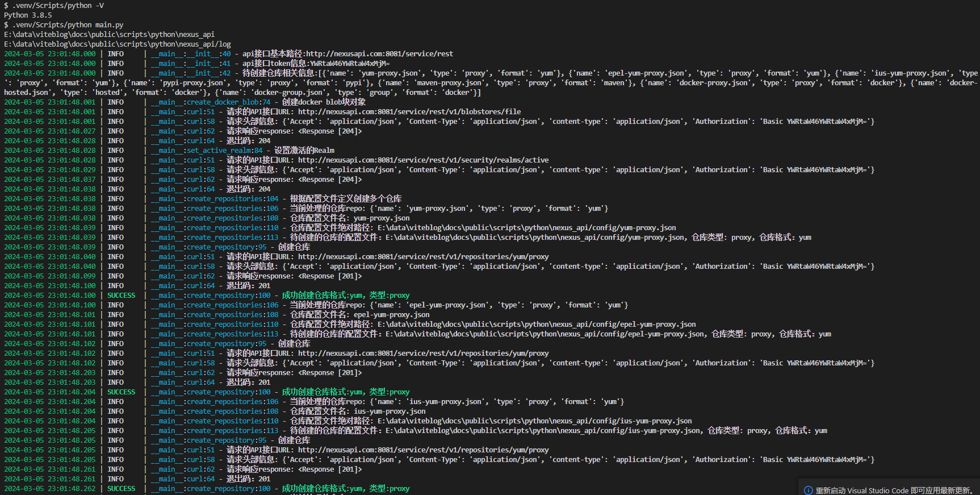Click the '__main__:create_docker_blob:74' source reference
980x495 pixels.
click(x=211, y=102)
